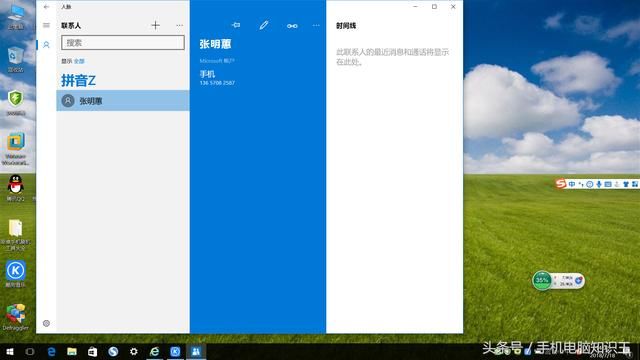Click the 全部 filter link

coord(79,61)
